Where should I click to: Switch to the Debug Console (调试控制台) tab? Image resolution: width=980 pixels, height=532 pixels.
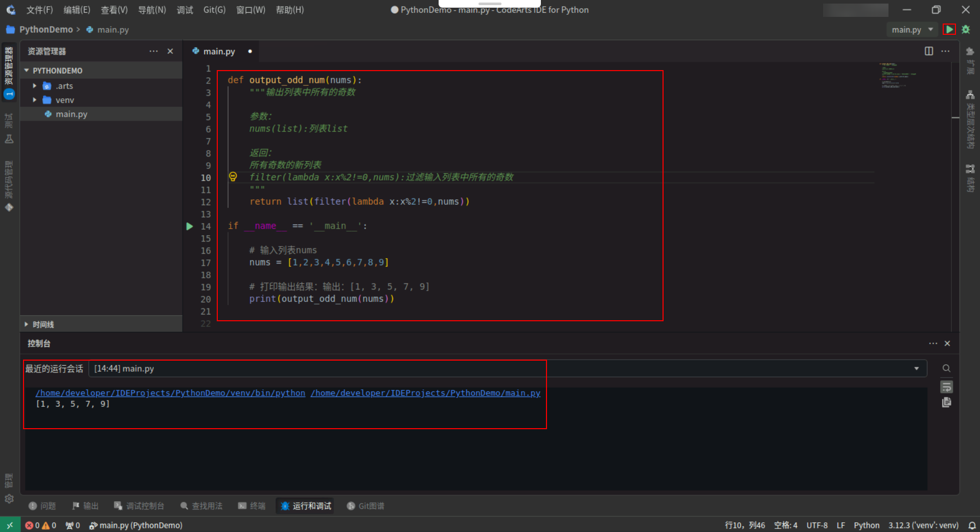[x=139, y=506]
